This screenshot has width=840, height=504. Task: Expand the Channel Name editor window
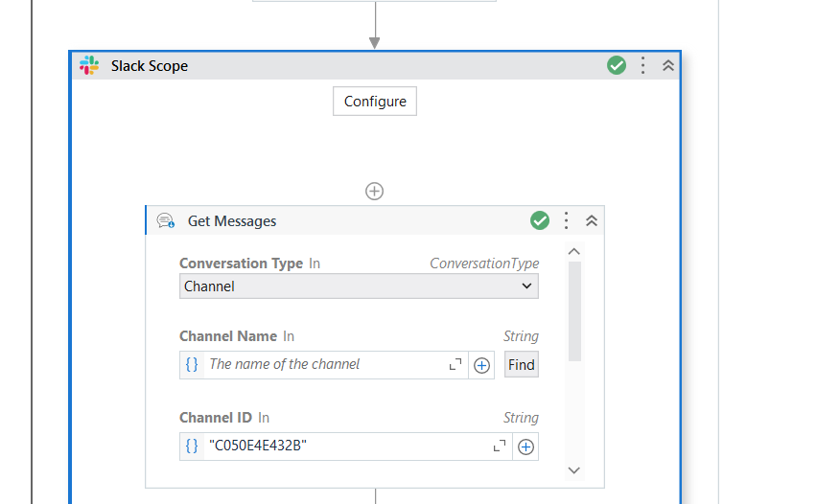coord(455,364)
